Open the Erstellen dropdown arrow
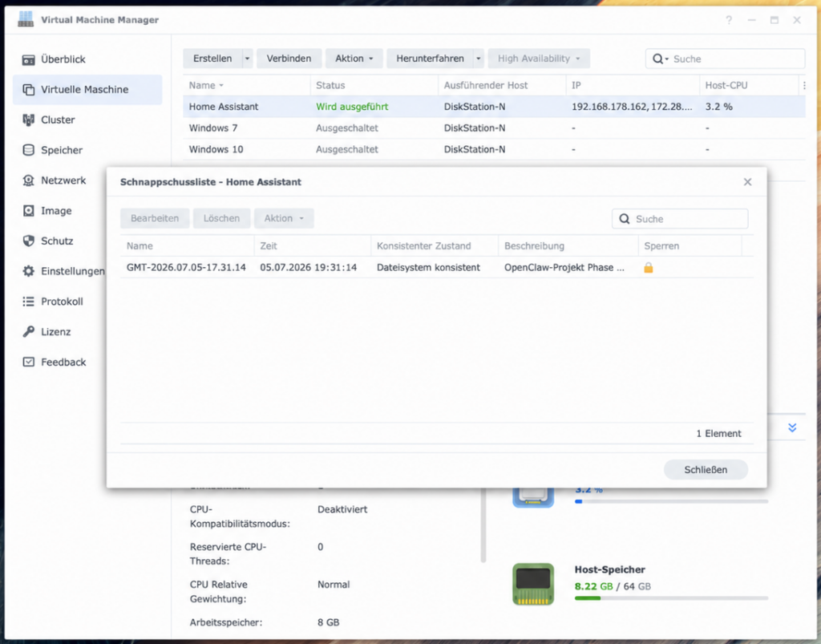821x644 pixels. [x=247, y=59]
